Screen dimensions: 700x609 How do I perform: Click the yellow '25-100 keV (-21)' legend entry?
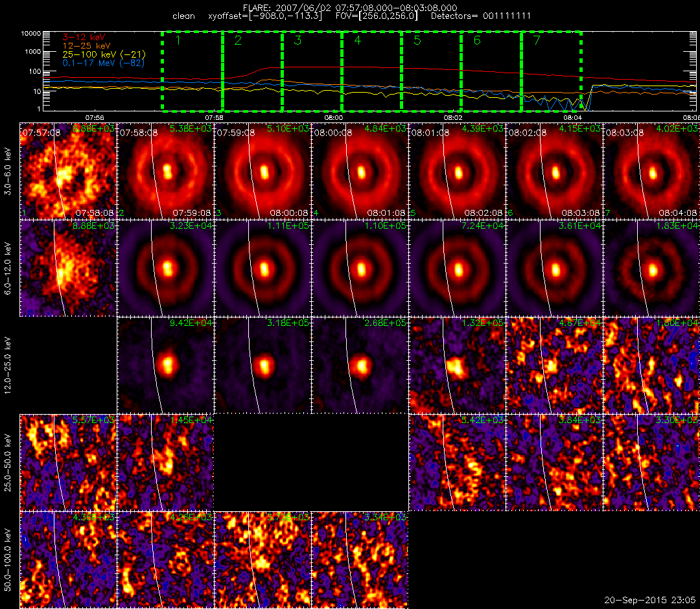click(104, 54)
